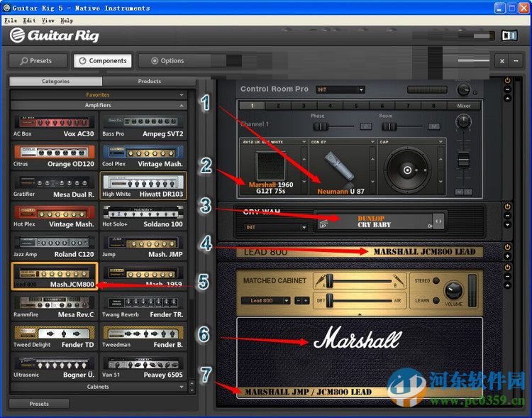Screen dimensions: 532x418
Task: Open the Help menu
Action: (67, 21)
